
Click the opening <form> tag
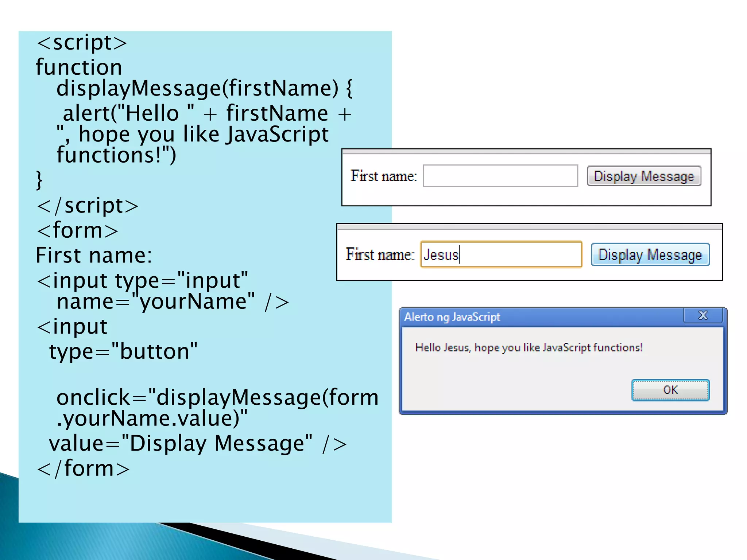click(77, 230)
